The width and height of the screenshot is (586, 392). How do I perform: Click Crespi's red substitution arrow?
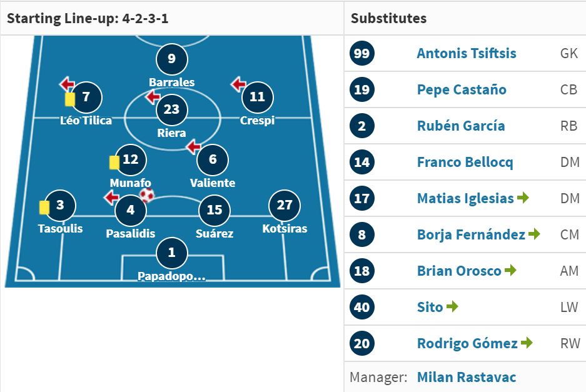[x=239, y=84]
